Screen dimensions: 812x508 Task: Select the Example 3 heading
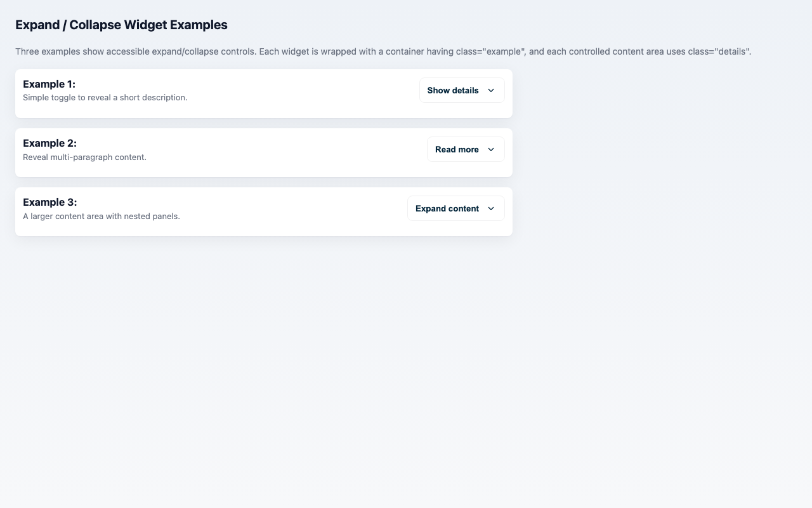[x=49, y=202]
